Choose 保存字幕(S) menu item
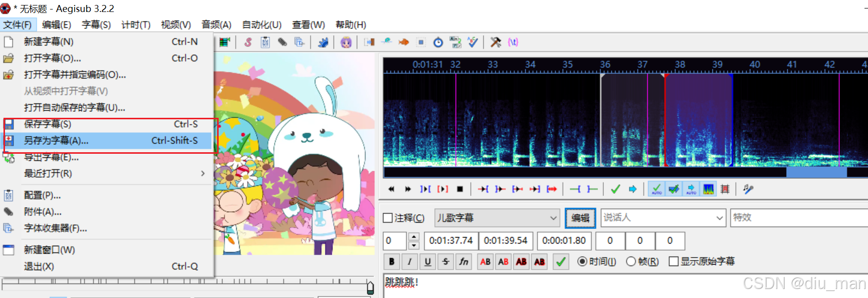Viewport: 868px width, 298px height. [107, 124]
